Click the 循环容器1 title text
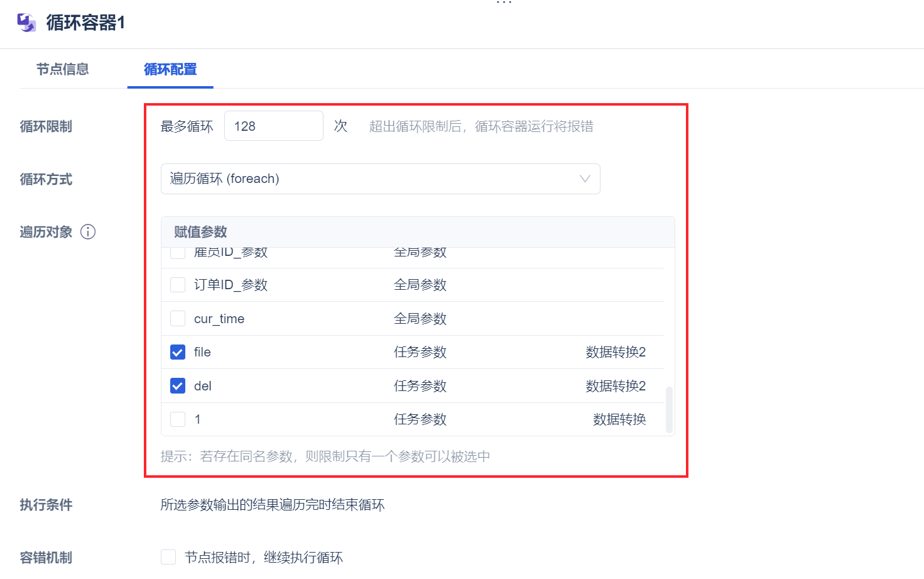Image resolution: width=924 pixels, height=579 pixels. point(85,23)
